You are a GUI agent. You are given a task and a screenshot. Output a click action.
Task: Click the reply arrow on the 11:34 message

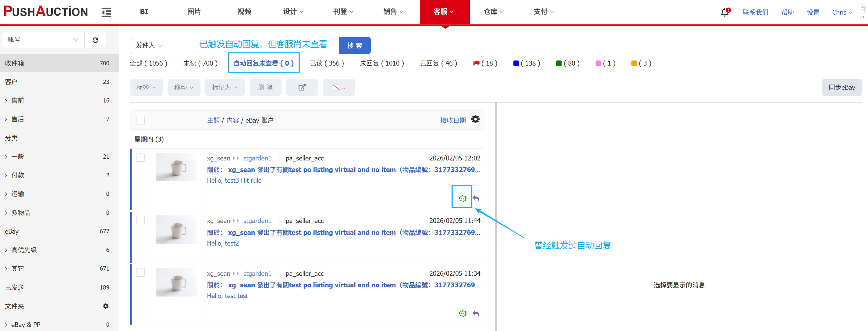476,313
